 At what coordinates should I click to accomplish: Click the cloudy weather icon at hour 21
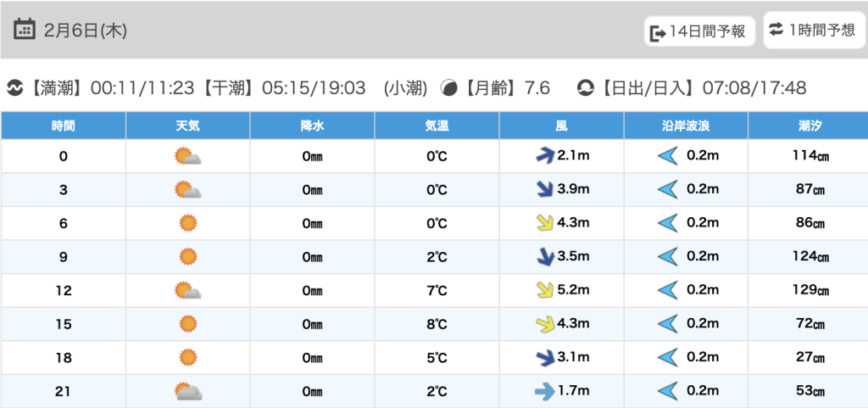[187, 391]
